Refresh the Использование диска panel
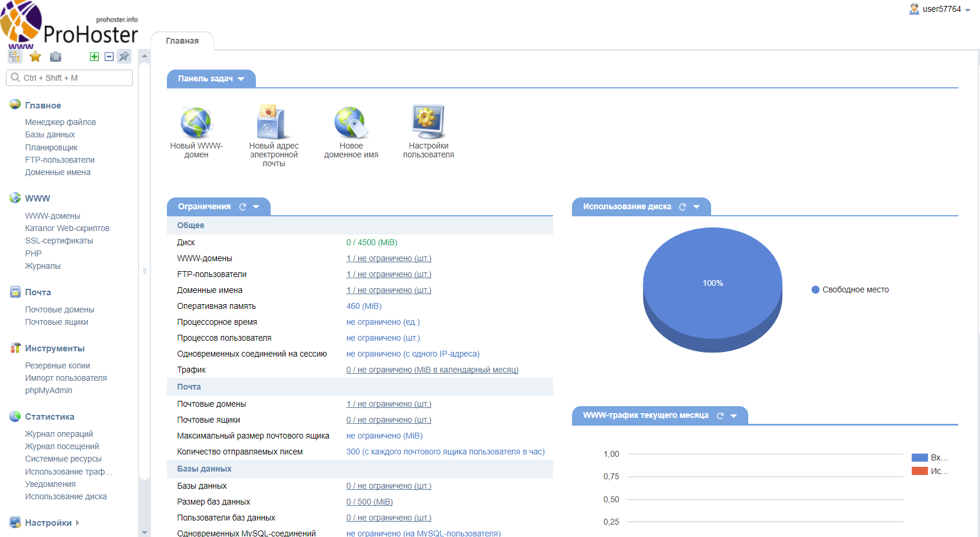This screenshot has width=980, height=537. (x=682, y=207)
